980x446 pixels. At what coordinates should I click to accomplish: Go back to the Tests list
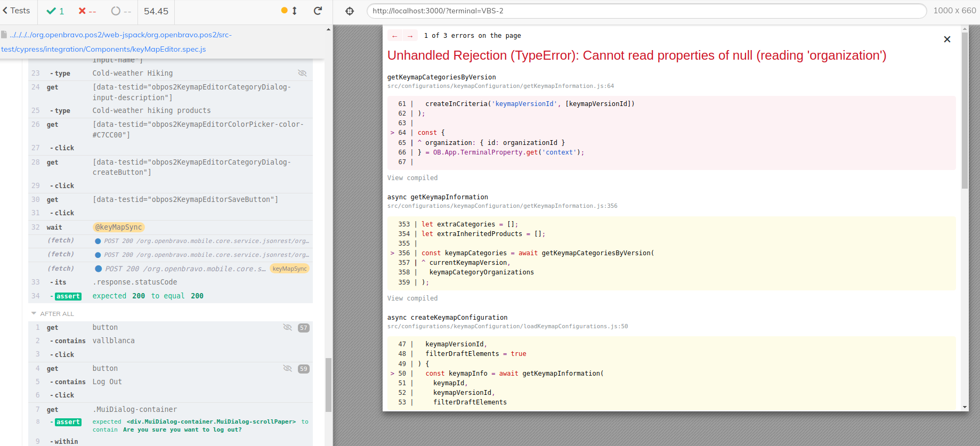click(x=17, y=11)
